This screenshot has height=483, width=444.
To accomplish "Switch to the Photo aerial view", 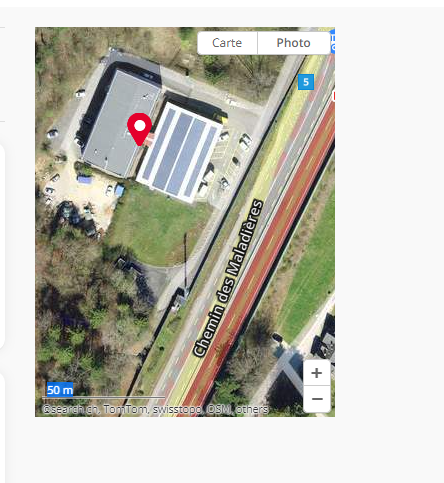I will 294,43.
